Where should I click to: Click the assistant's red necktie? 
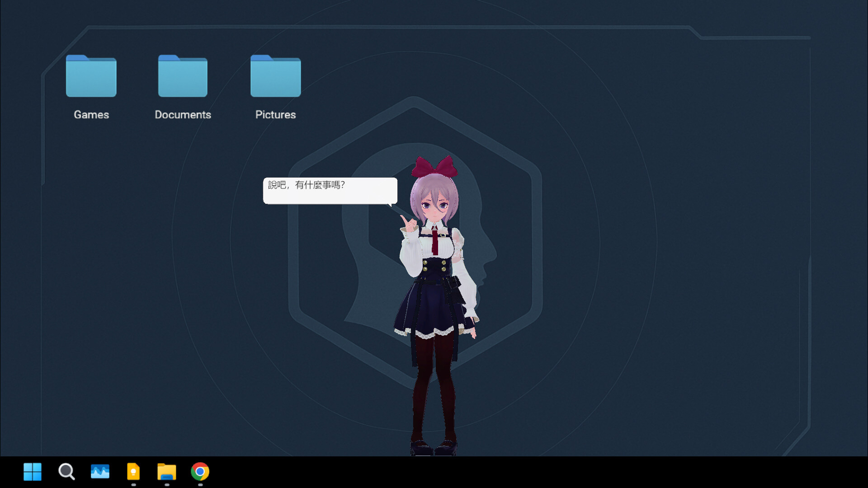pyautogui.click(x=435, y=239)
